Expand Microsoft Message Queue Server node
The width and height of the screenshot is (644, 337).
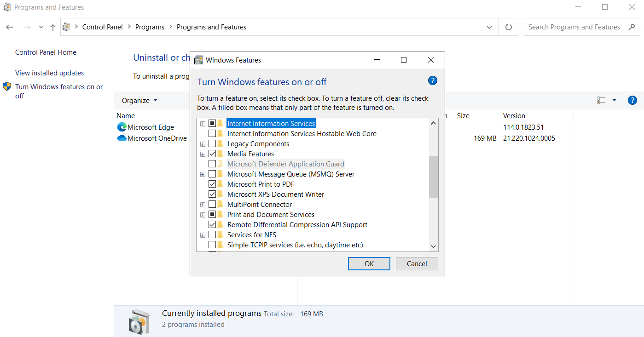(203, 174)
